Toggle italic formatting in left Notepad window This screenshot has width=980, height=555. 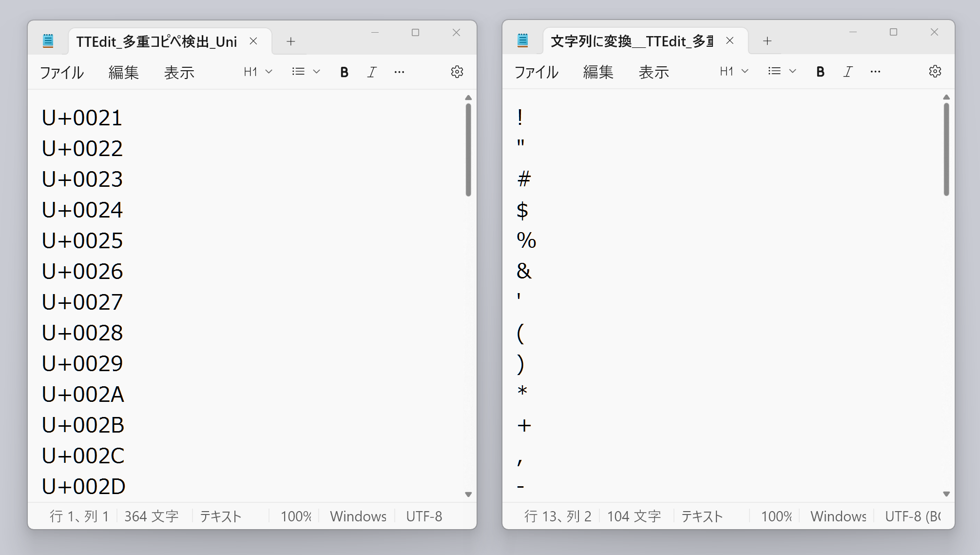point(372,72)
